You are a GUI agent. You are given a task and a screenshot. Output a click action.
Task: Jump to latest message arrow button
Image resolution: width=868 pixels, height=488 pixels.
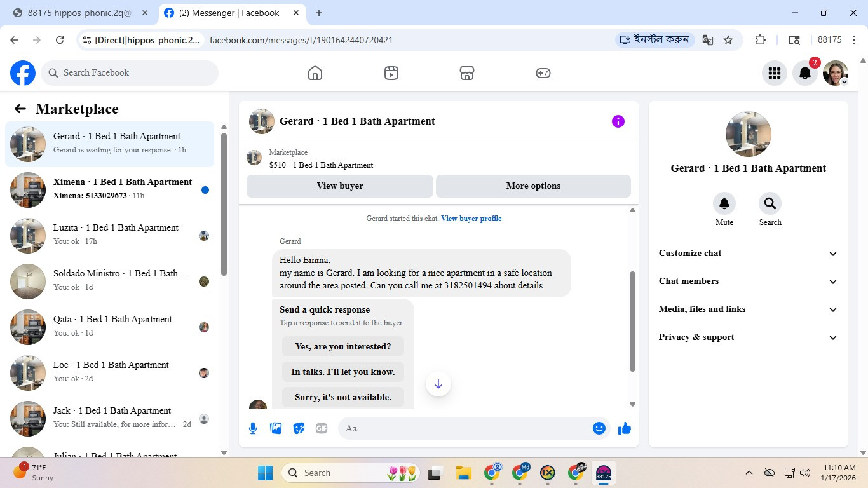tap(438, 384)
